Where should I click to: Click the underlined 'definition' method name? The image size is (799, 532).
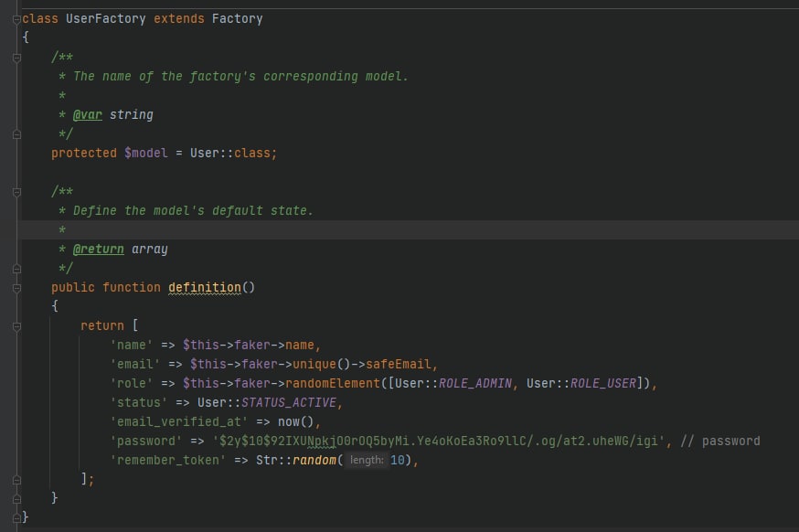[205, 287]
